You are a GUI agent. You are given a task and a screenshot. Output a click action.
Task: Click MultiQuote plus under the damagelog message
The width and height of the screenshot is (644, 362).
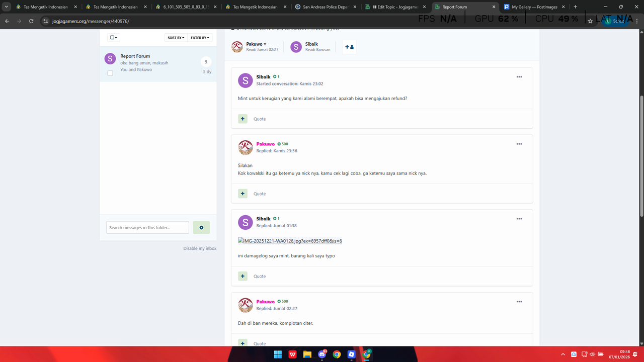[x=243, y=276]
